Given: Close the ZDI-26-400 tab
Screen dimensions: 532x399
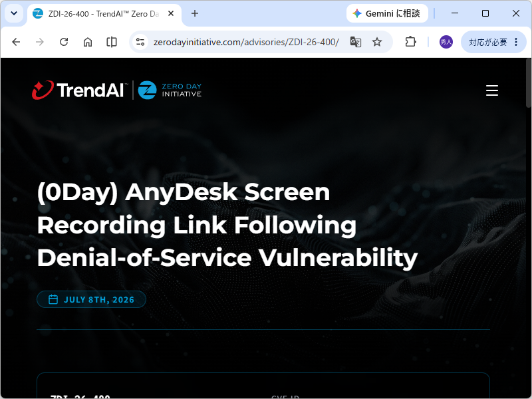Looking at the screenshot, I should pos(171,13).
